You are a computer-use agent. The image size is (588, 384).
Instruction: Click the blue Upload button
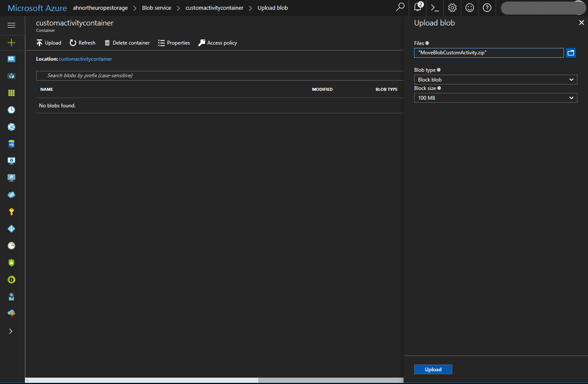point(433,370)
